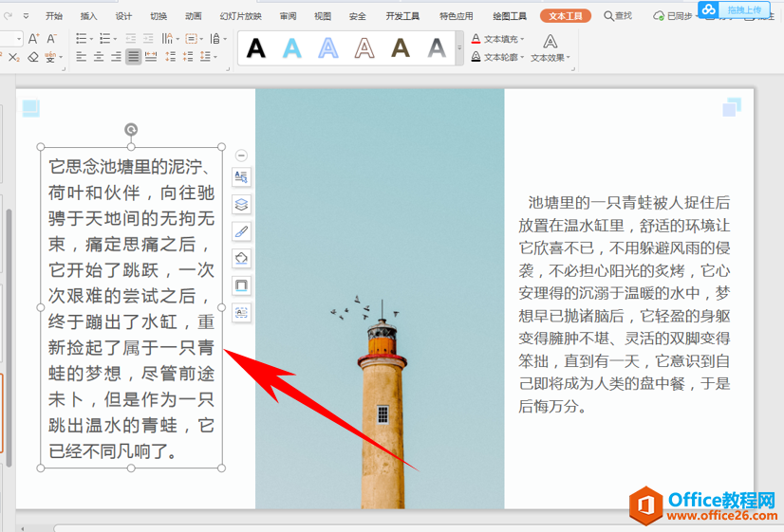Click the shape fill bucket icon

(241, 258)
